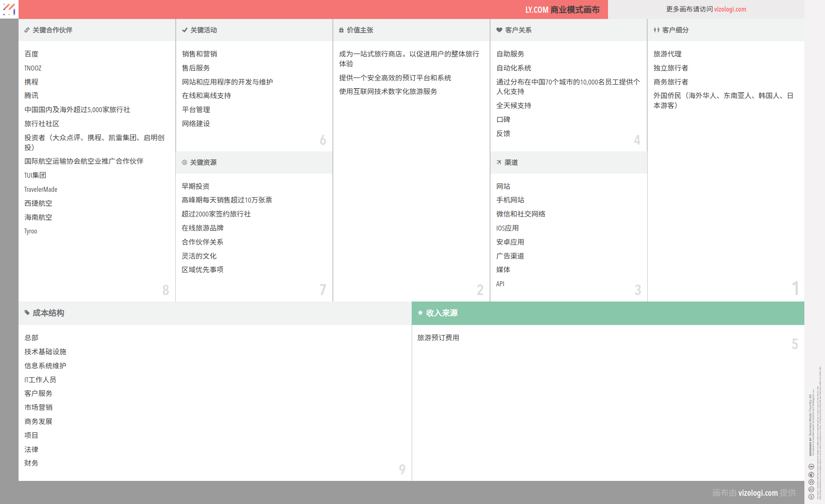Click the LY.COM 商业模式画布 title bar
Image resolution: width=825 pixels, height=504 pixels.
(562, 9)
